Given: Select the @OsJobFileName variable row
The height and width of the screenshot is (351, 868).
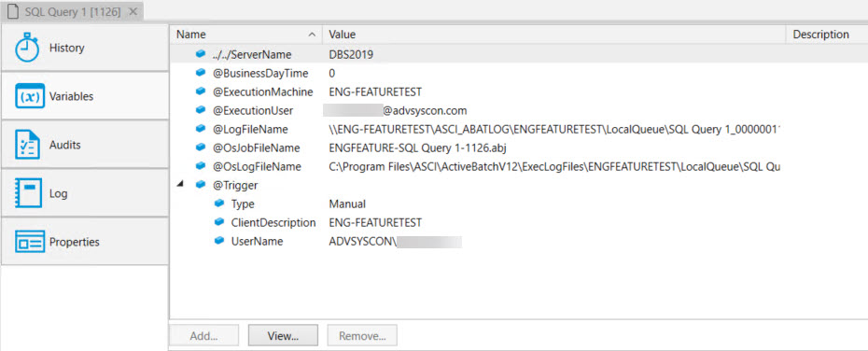Looking at the screenshot, I should tap(519, 147).
